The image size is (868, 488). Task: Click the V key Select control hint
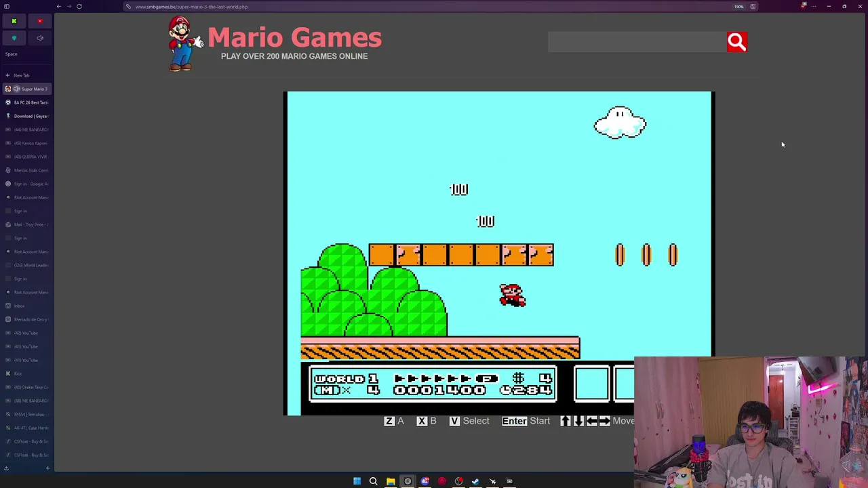(x=469, y=421)
